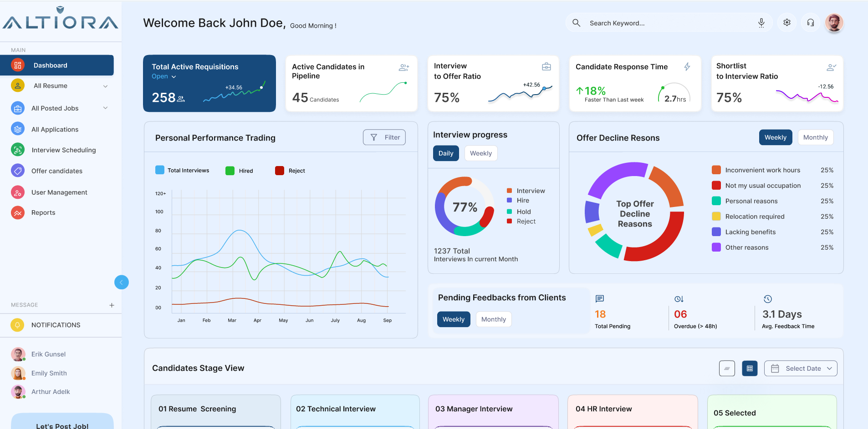Activate voice search microphone icon
This screenshot has width=868, height=429.
point(761,23)
